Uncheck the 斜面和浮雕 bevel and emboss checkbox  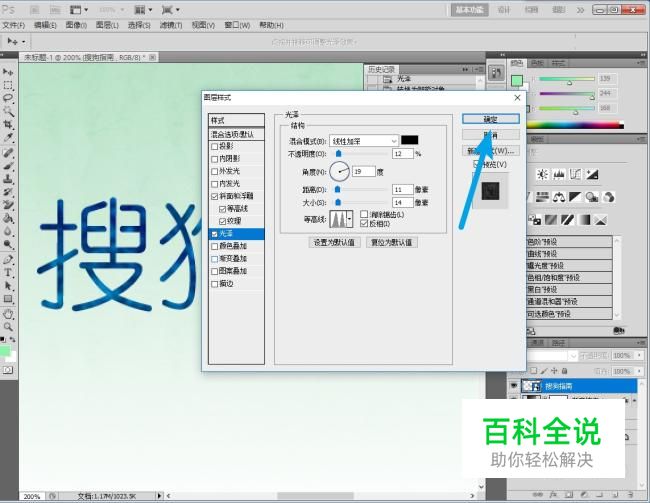click(214, 196)
